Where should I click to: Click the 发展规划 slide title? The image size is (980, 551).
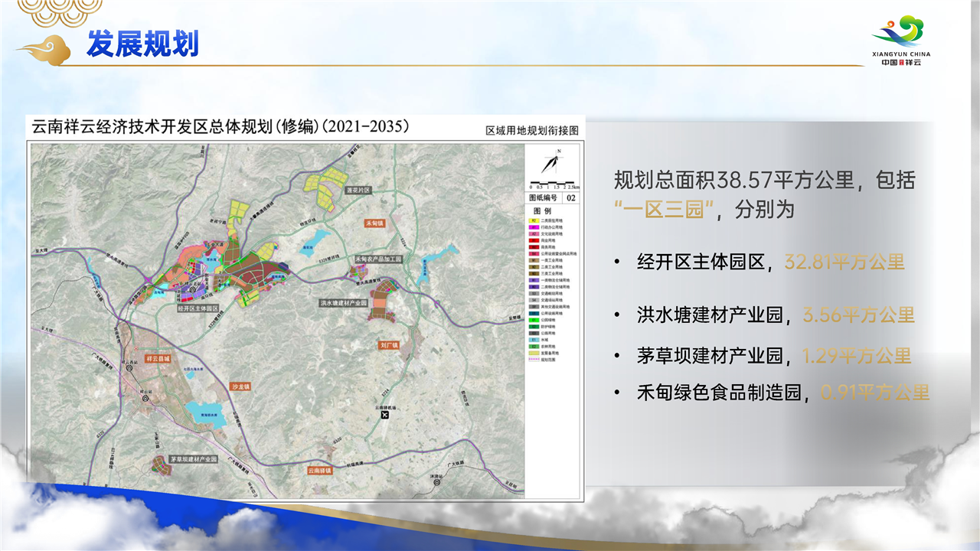[142, 44]
